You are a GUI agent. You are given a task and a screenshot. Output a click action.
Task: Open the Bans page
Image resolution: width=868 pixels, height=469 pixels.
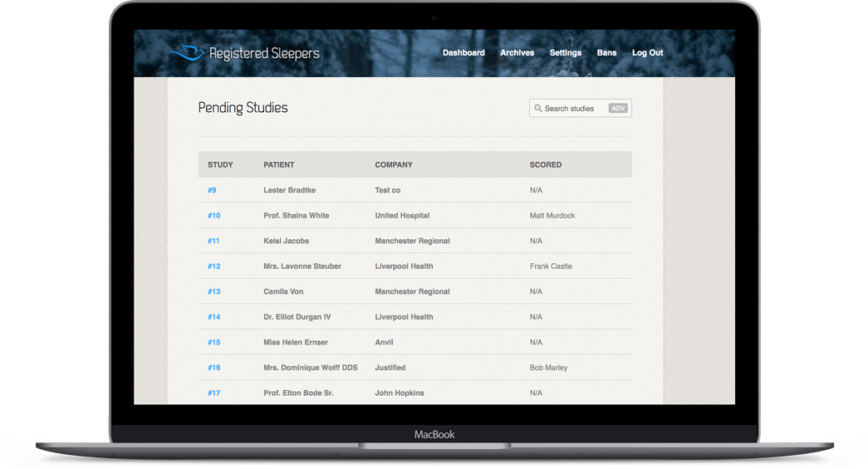606,52
